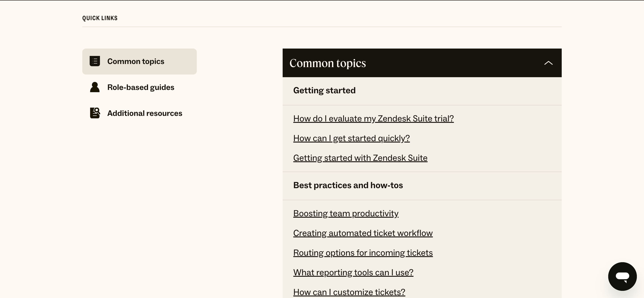Select Common topics in the sidebar
The image size is (644, 298).
[136, 61]
